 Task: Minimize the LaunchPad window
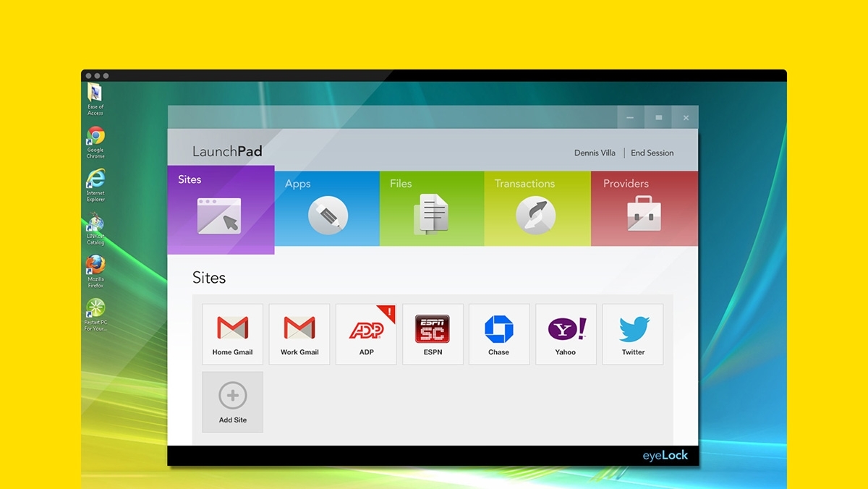[x=631, y=117]
